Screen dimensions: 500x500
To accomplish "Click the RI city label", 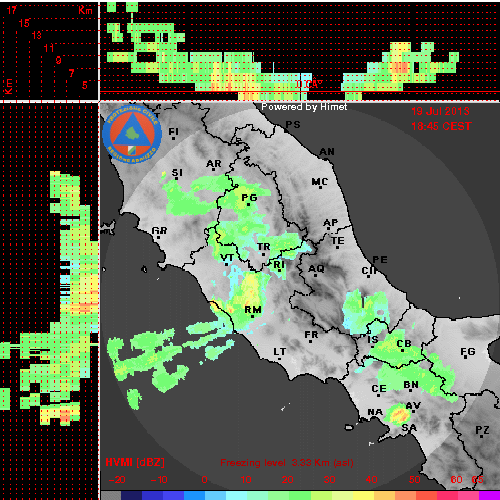I will (x=279, y=265).
